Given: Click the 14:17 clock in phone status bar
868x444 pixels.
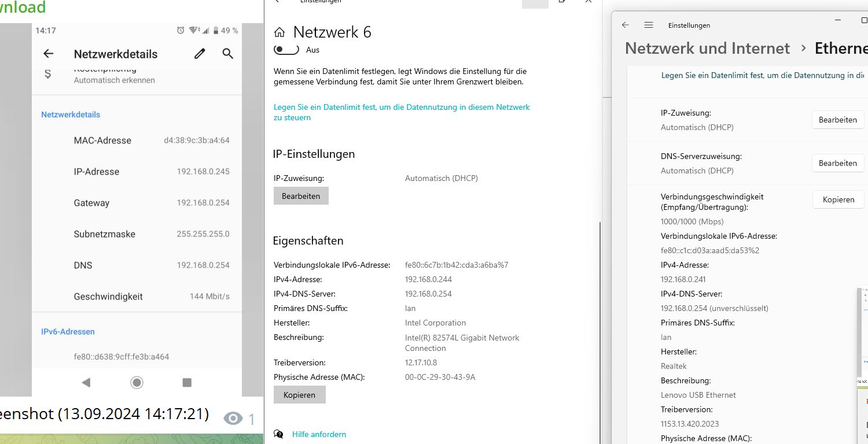Looking at the screenshot, I should pos(46,30).
